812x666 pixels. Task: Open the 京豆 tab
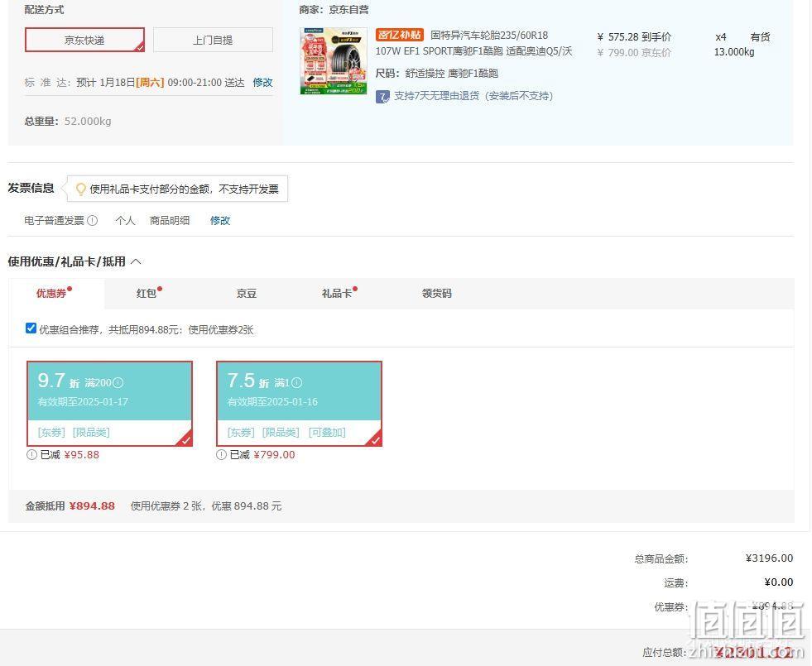tap(247, 294)
